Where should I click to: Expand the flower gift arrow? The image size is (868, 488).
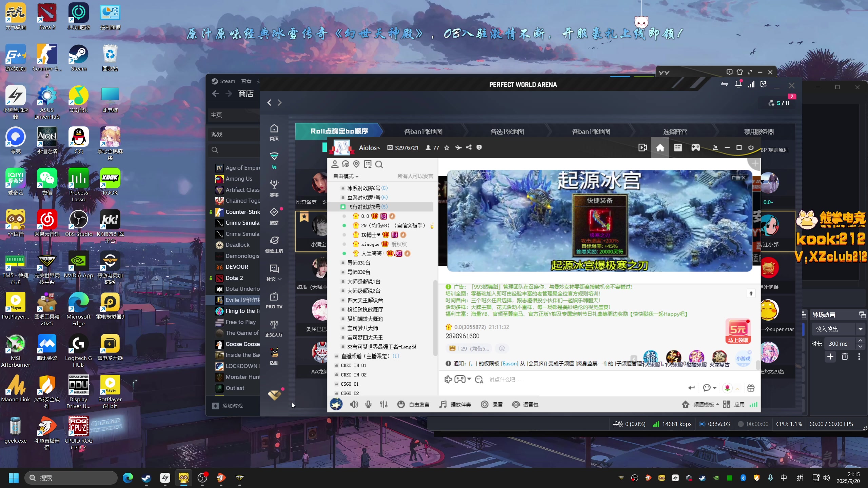(x=737, y=389)
